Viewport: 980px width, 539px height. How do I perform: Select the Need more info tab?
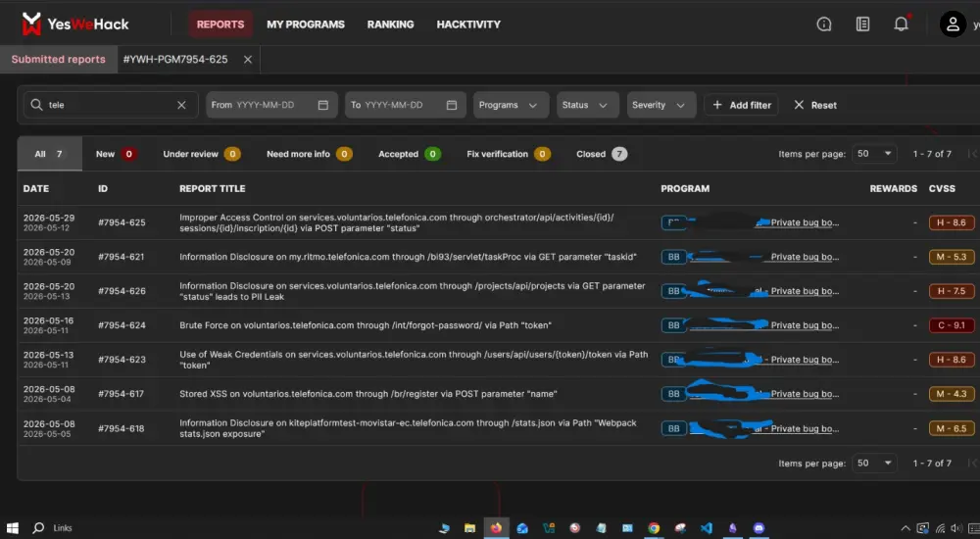pos(310,154)
